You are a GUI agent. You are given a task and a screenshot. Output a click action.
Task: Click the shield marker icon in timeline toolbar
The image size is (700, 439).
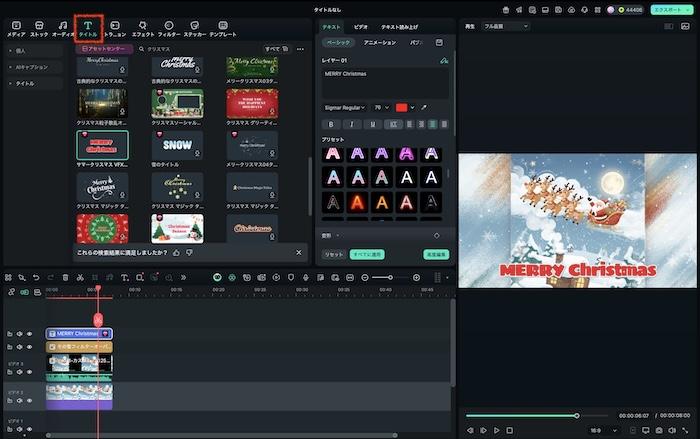pyautogui.click(x=291, y=278)
